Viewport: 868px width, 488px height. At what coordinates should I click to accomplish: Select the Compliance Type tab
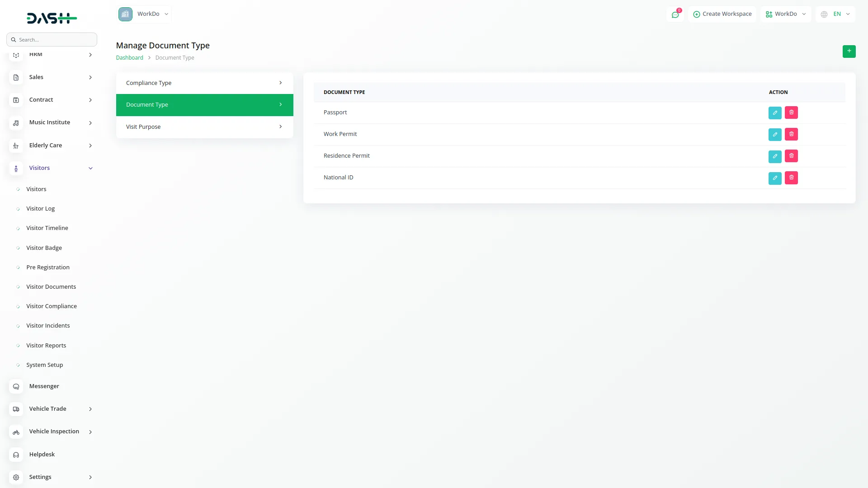[x=204, y=83]
